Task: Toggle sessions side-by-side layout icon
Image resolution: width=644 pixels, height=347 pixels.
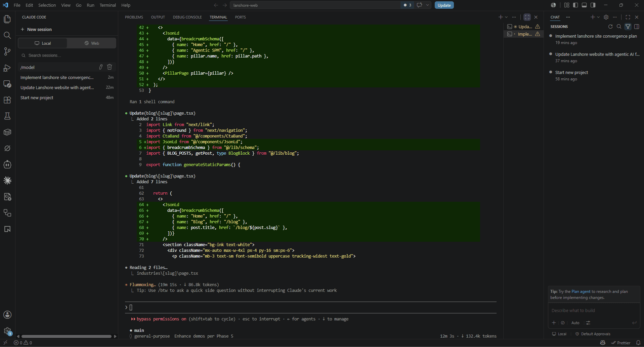Action: (637, 27)
